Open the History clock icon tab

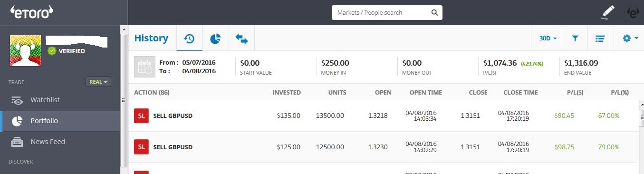189,39
